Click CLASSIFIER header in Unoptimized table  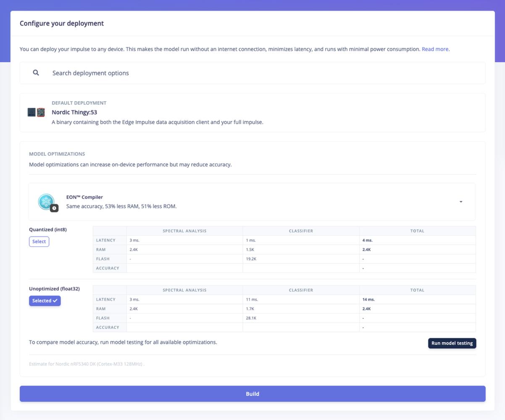point(301,290)
